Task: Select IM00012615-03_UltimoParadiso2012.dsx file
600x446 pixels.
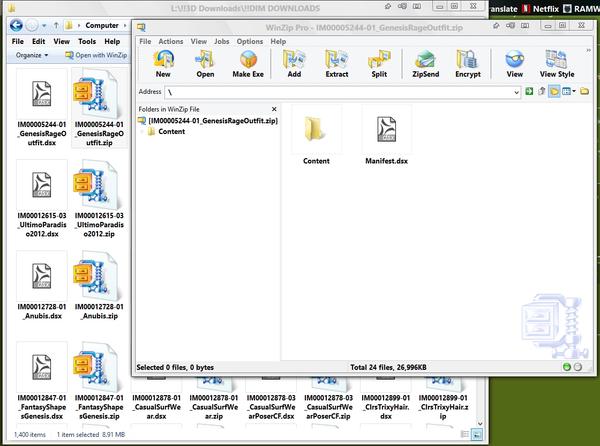Action: (x=42, y=199)
